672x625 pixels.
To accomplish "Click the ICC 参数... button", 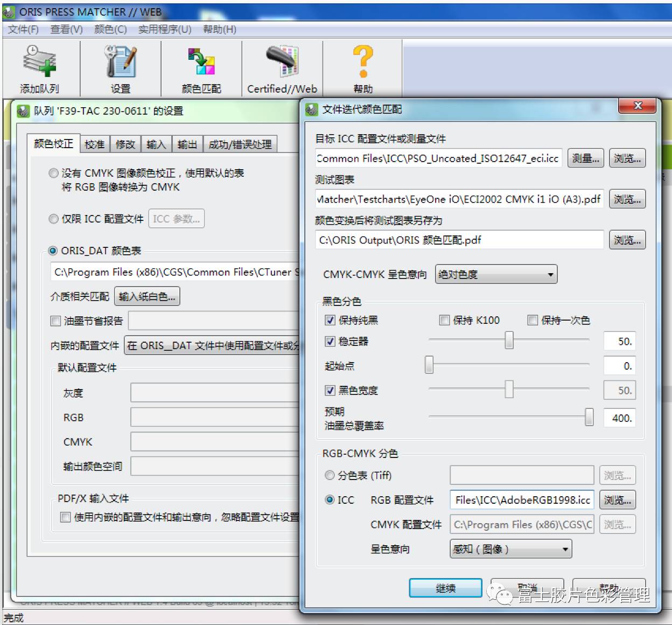I will click(x=176, y=219).
